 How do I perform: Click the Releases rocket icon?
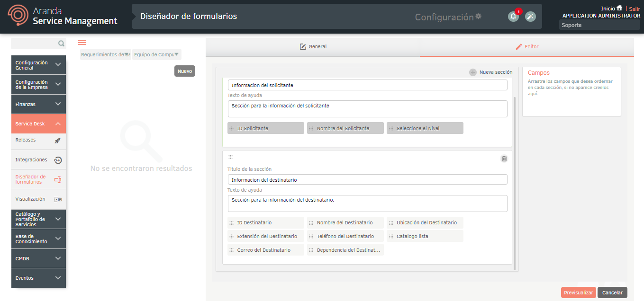pos(58,141)
